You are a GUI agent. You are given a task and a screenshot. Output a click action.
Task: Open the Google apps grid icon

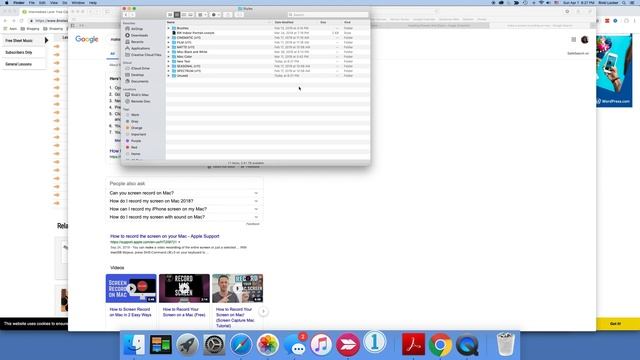[x=573, y=40]
